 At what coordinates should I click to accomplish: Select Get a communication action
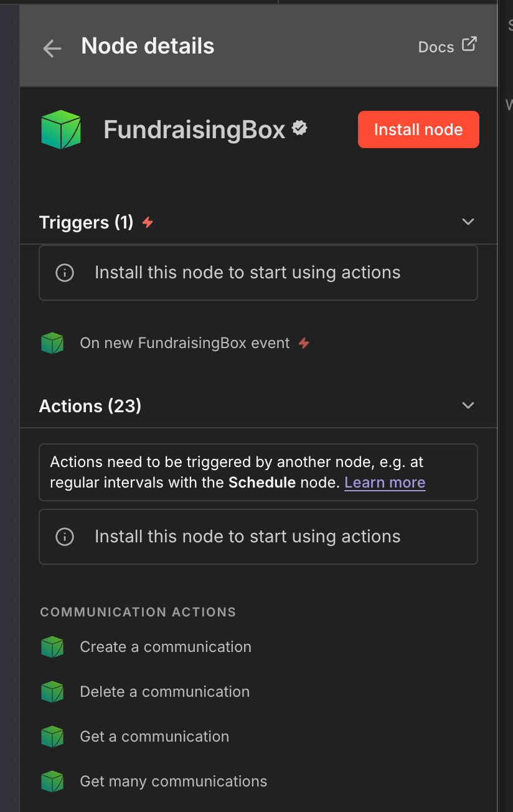pos(154,737)
